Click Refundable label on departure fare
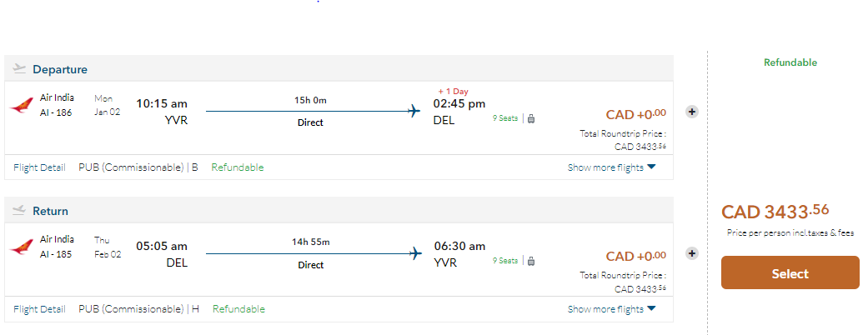The height and width of the screenshot is (335, 868). point(238,167)
